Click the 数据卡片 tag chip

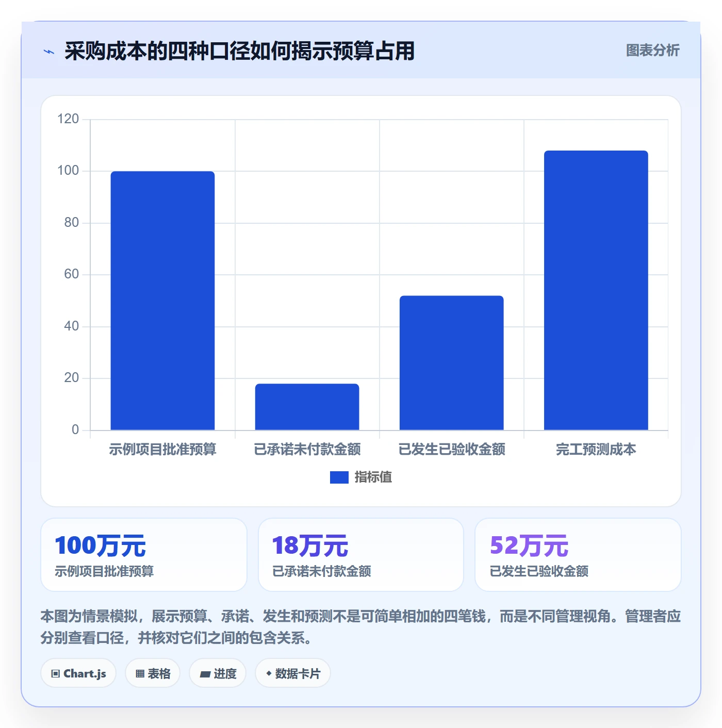pyautogui.click(x=293, y=673)
